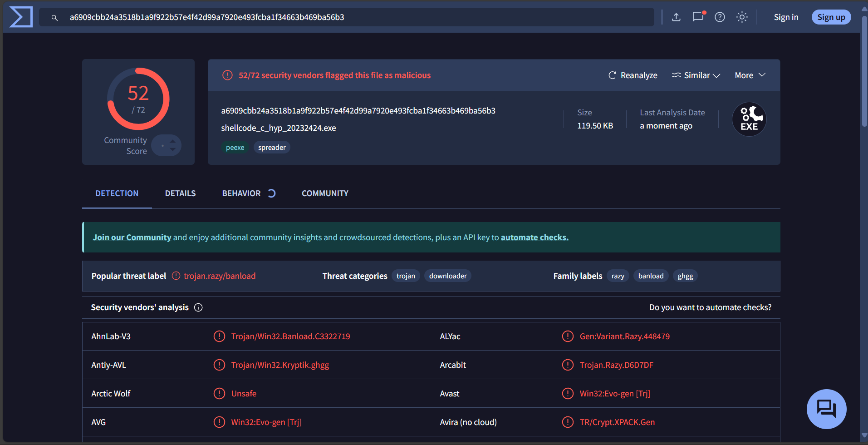Open the floating chat bubble button
This screenshot has width=868, height=445.
click(826, 409)
